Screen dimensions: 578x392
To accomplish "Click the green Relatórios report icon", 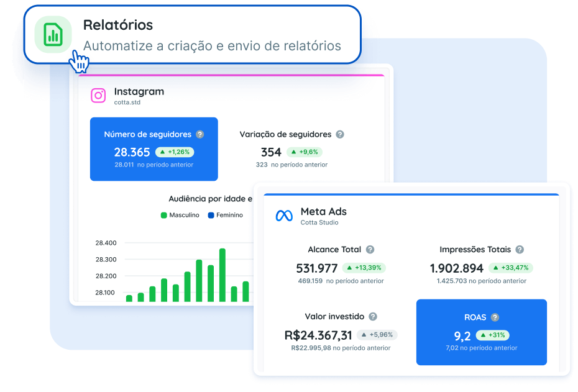I will click(x=53, y=35).
